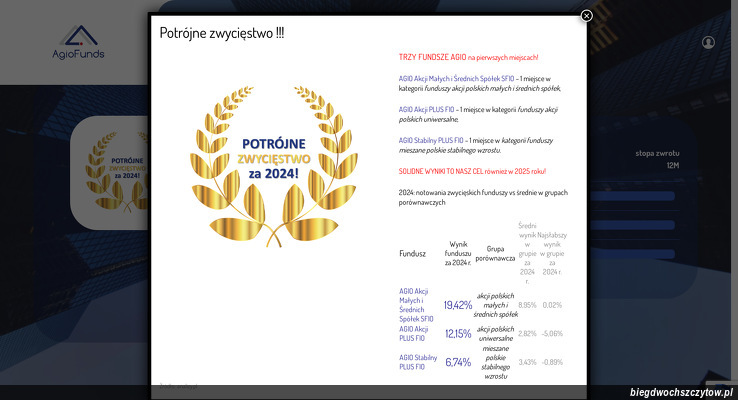
Task: Open AGIO Akcji Małych i Średnich Spółek SFIO link
Action: (x=456, y=79)
